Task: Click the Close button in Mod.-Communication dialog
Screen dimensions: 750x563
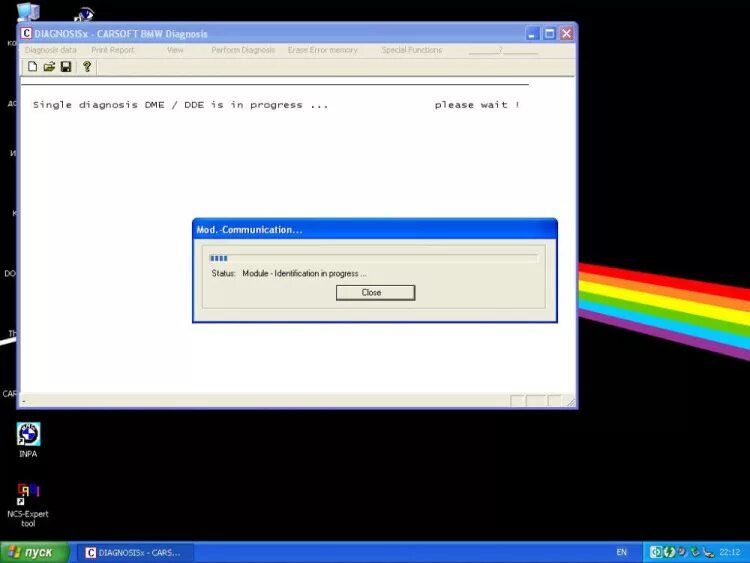Action: [375, 293]
